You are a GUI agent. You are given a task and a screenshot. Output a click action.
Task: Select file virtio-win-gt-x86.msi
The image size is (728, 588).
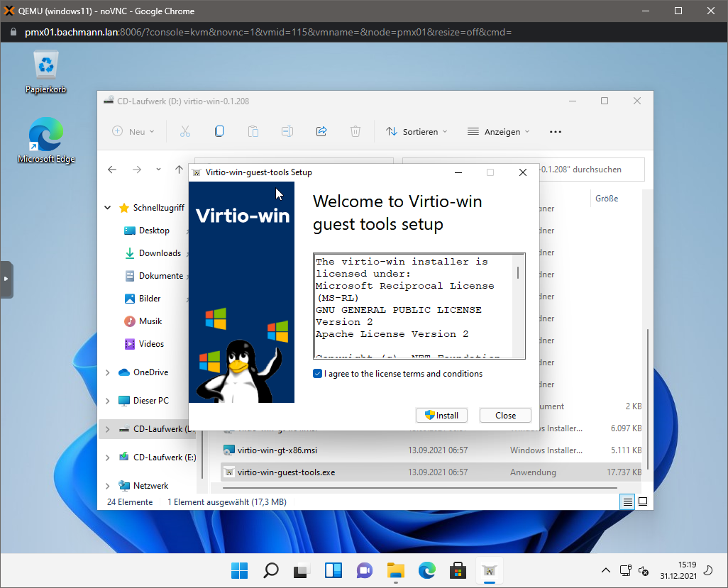pos(431,450)
